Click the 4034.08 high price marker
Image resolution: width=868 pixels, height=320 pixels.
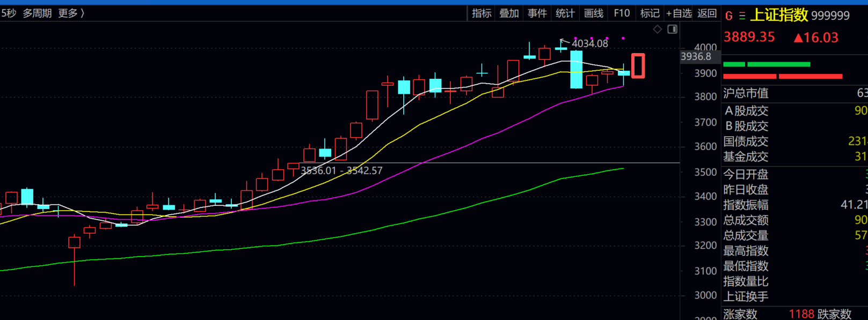(589, 43)
